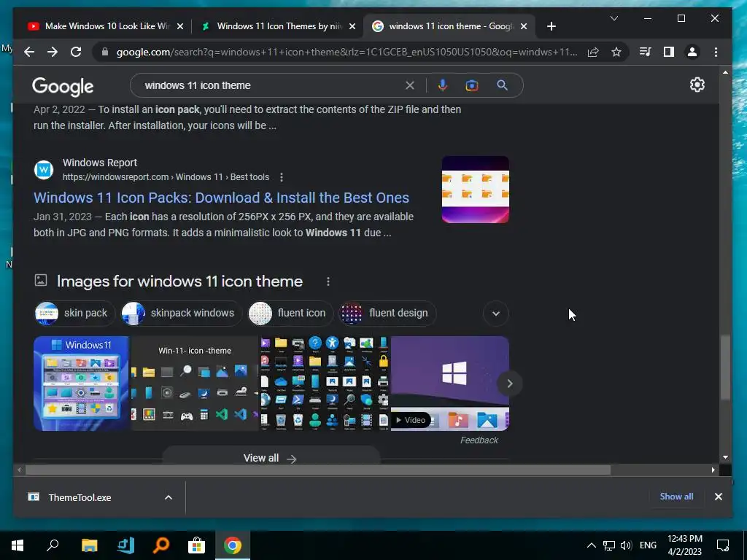Open Chrome three-dot menu
This screenshot has width=747, height=560.
[x=716, y=52]
